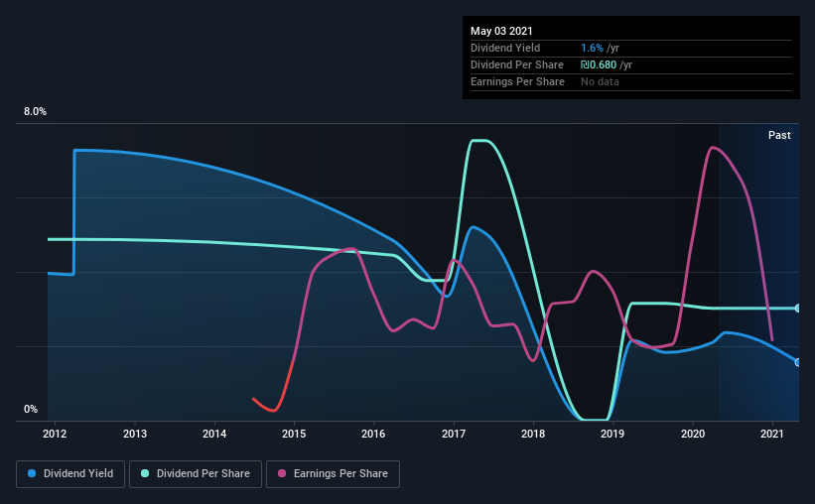The image size is (815, 504).
Task: Click the 2019 x-axis label
Action: (612, 434)
